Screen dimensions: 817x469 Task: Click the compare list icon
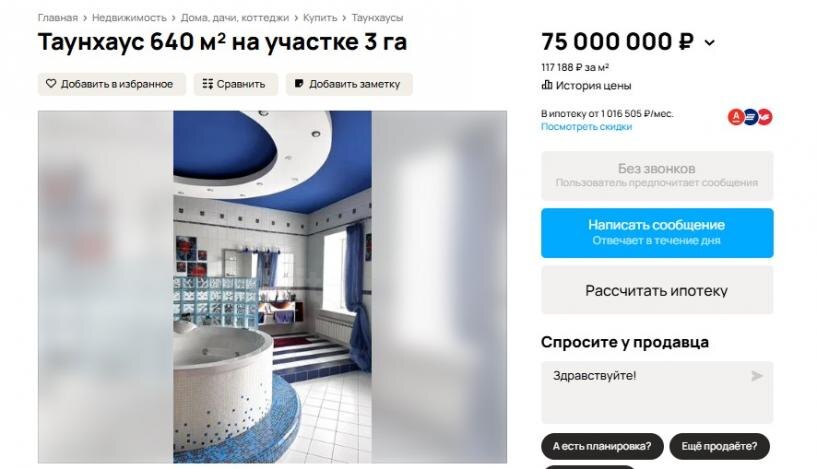pos(207,84)
